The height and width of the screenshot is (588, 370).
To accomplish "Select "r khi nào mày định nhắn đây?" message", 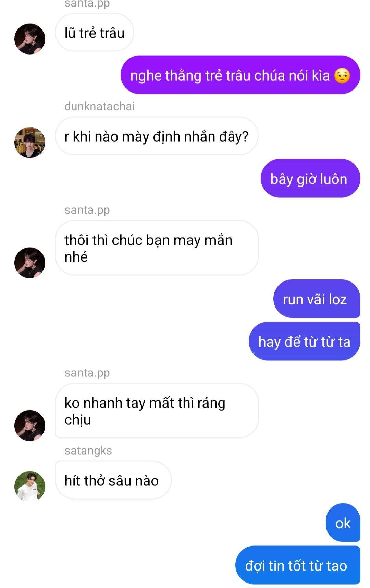I will pyautogui.click(x=157, y=136).
